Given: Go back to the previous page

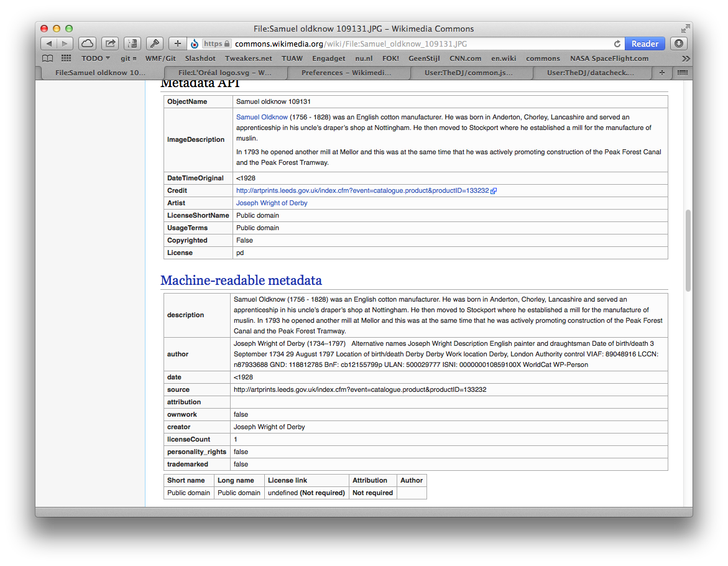Looking at the screenshot, I should pos(48,44).
